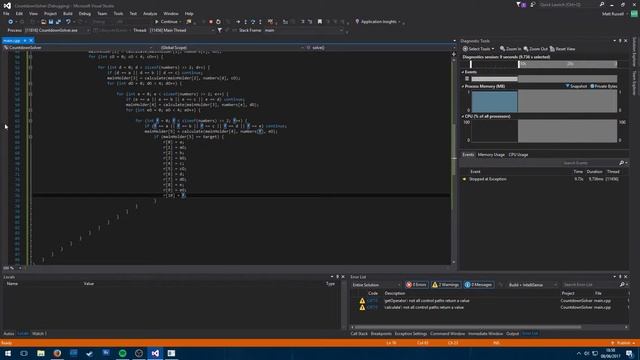This screenshot has height=360, width=640.
Task: Select the 'calculate' warning row
Action: (489, 307)
